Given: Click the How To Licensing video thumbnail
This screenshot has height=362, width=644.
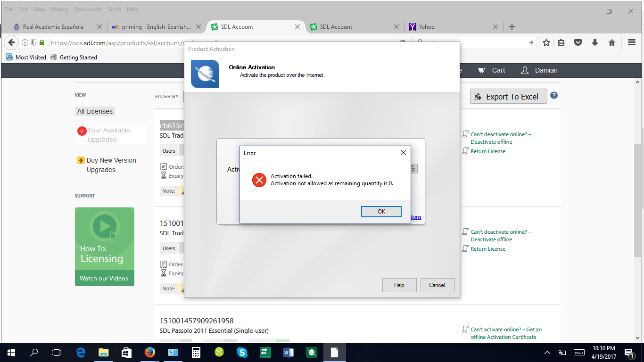Looking at the screenshot, I should (105, 247).
